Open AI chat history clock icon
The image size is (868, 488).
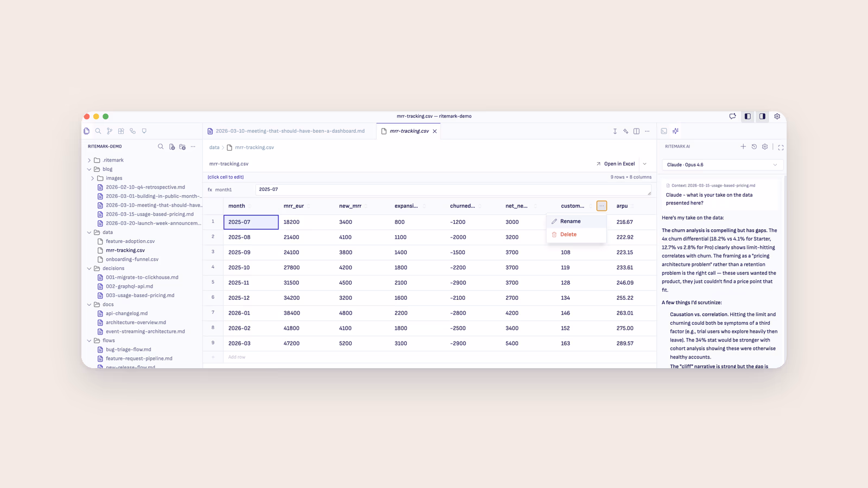[754, 146]
